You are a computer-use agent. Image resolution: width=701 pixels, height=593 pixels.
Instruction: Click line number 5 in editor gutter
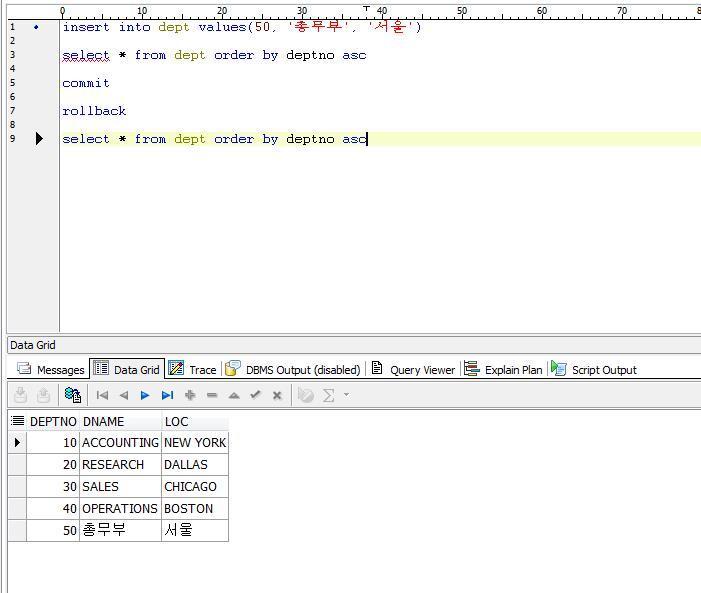pyautogui.click(x=13, y=83)
